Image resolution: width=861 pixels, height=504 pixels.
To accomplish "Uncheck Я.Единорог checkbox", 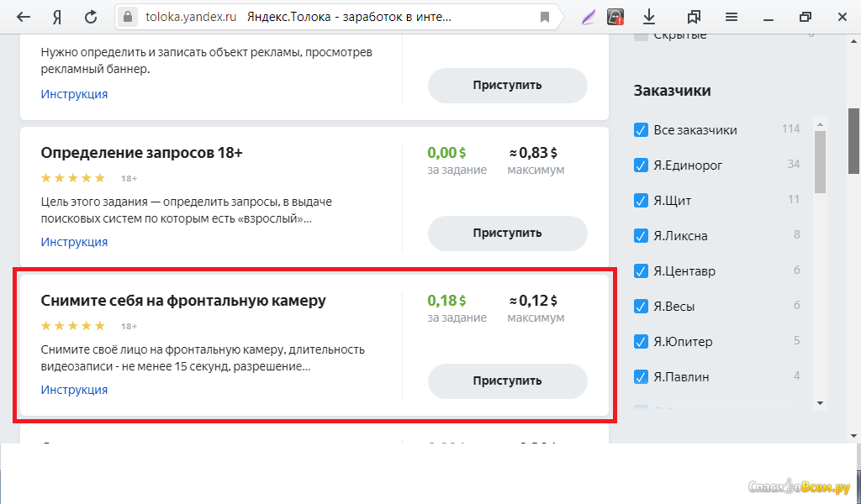I will pyautogui.click(x=641, y=165).
